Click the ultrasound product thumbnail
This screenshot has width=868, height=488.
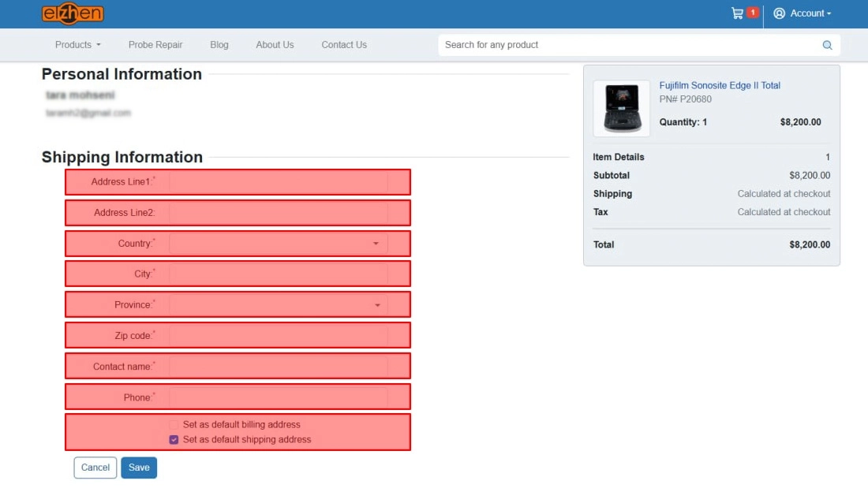pos(622,108)
